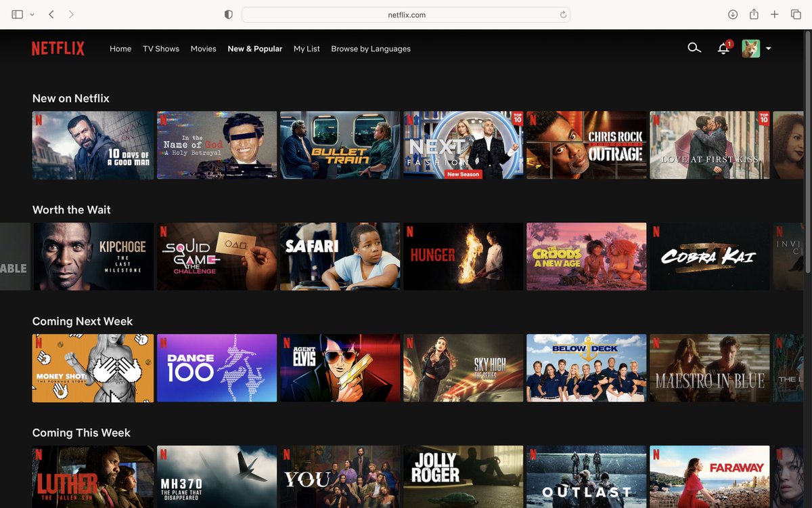Select the Jolly Roger thumbnail
Image resolution: width=812 pixels, height=508 pixels.
click(464, 477)
